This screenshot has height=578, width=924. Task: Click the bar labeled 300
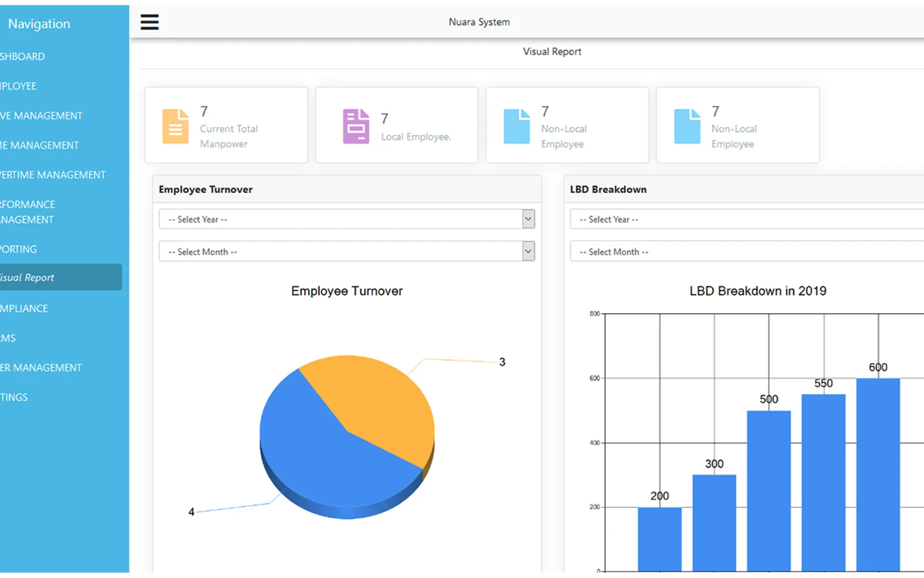tap(714, 523)
